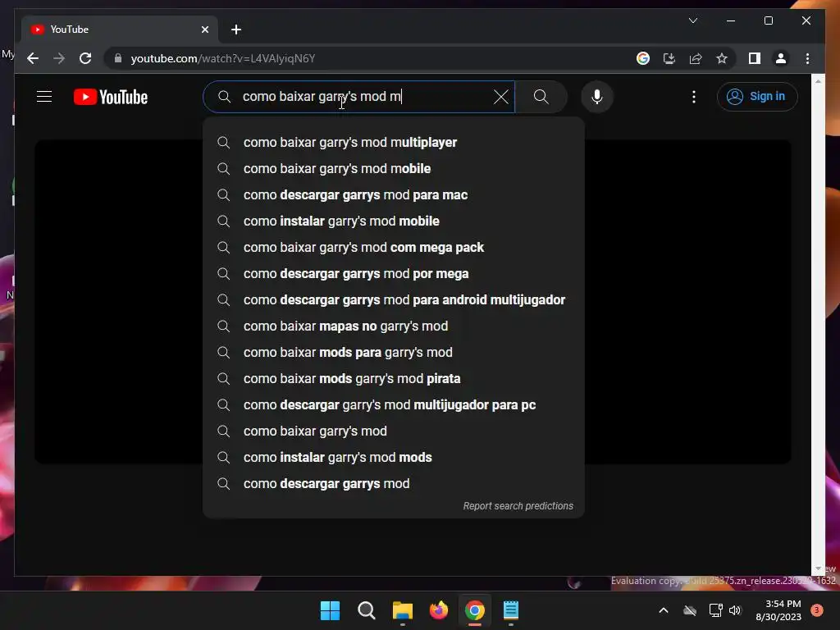The height and width of the screenshot is (630, 840).
Task: Open volume control in tray
Action: click(735, 610)
